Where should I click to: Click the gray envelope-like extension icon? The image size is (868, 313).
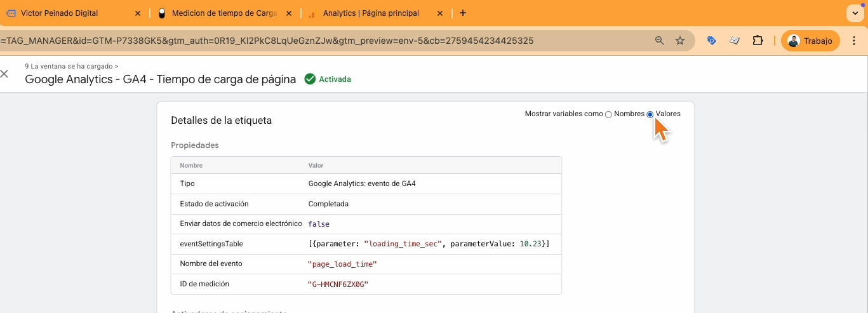click(735, 41)
